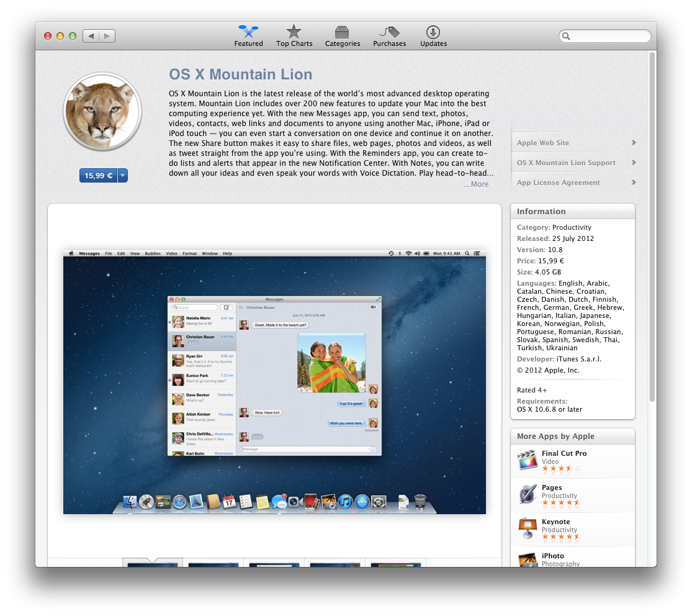Buy Mountain Lion for 15,99 €
This screenshot has height=616, width=692.
[99, 175]
